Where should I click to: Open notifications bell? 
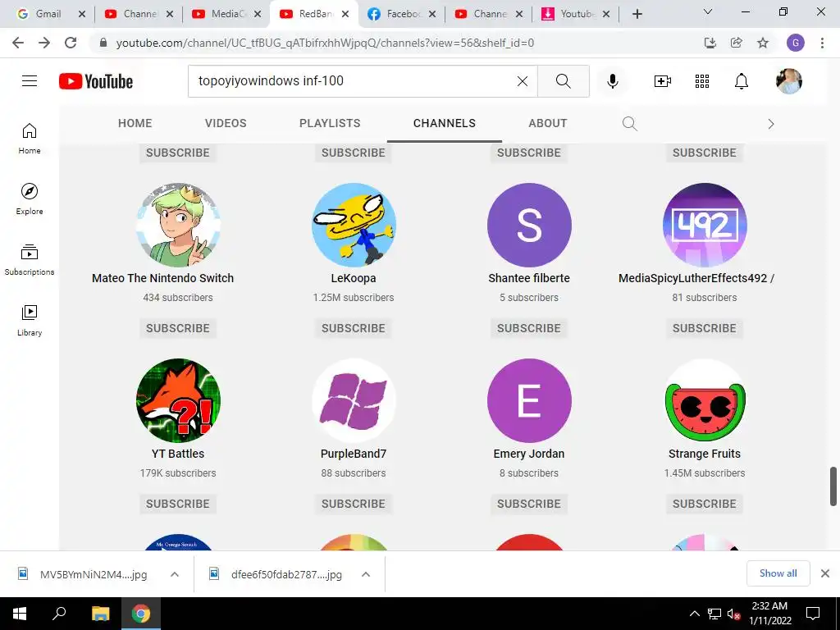point(742,81)
